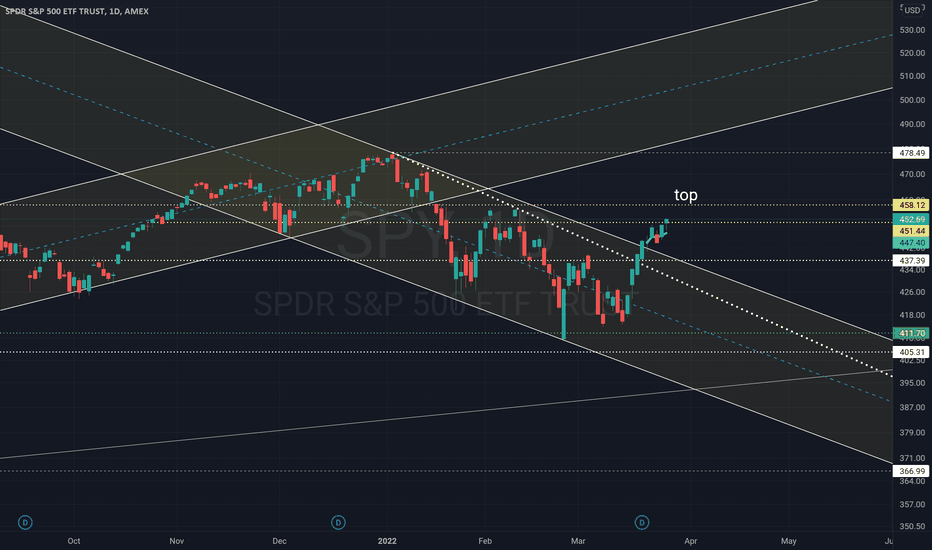Click the 366.99 horizontal line price label

912,471
